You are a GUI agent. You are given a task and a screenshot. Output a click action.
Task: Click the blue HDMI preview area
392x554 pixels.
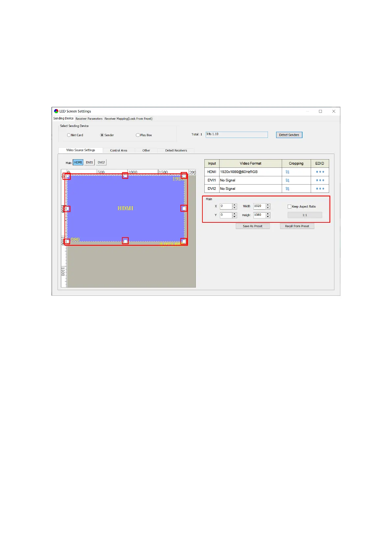tap(125, 208)
